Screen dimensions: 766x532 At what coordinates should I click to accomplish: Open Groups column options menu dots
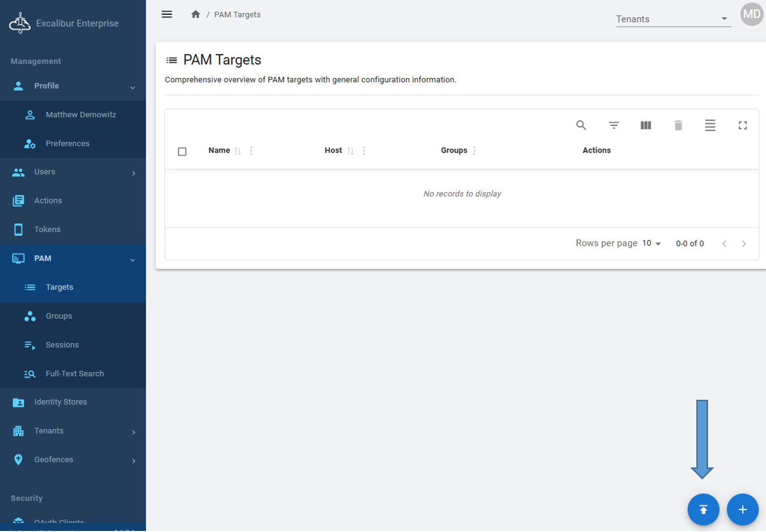click(x=474, y=151)
